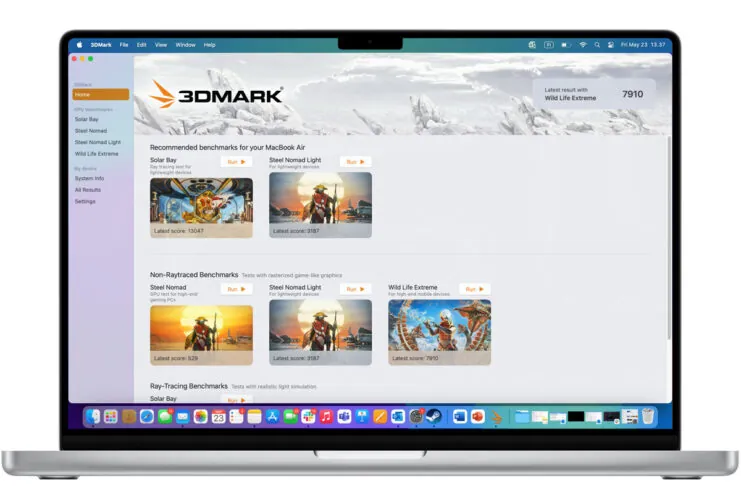Screen dimensions: 741x486
Task: Open Settings in the sidebar
Action: click(85, 201)
